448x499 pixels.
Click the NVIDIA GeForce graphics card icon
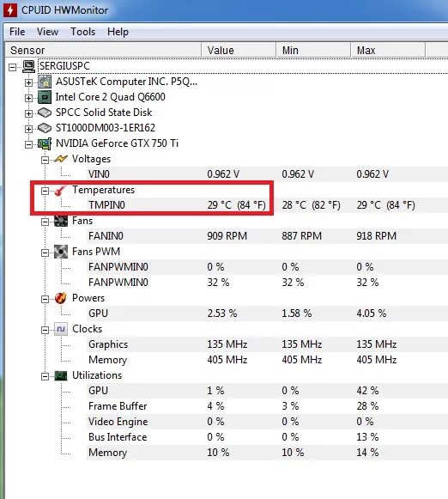click(45, 143)
